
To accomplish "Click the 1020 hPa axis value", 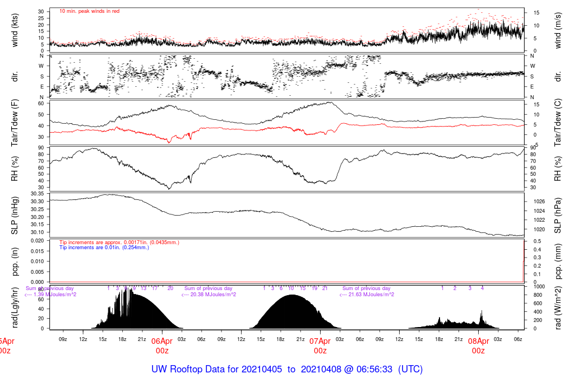I will (539, 230).
